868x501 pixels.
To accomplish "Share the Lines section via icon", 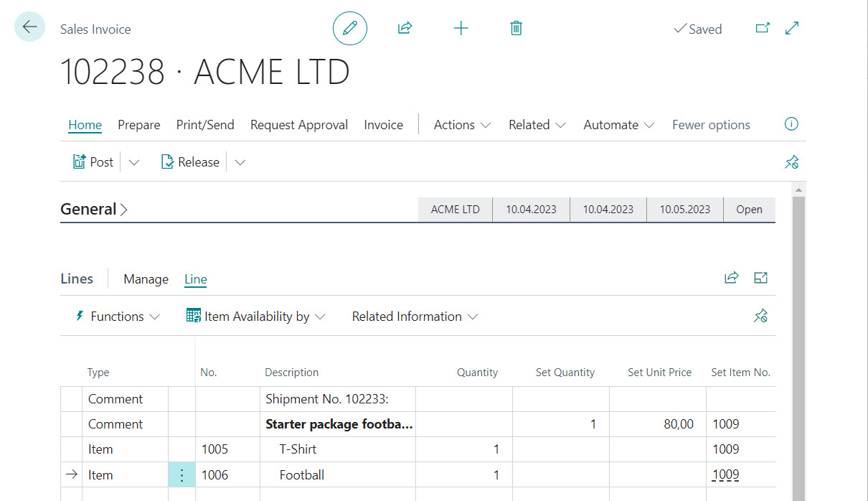I will [x=731, y=278].
